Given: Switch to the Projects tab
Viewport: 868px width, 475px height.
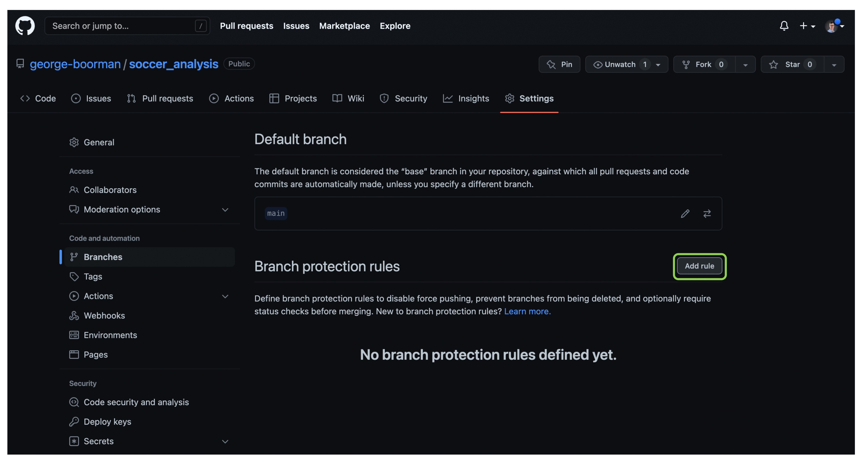Looking at the screenshot, I should [293, 98].
